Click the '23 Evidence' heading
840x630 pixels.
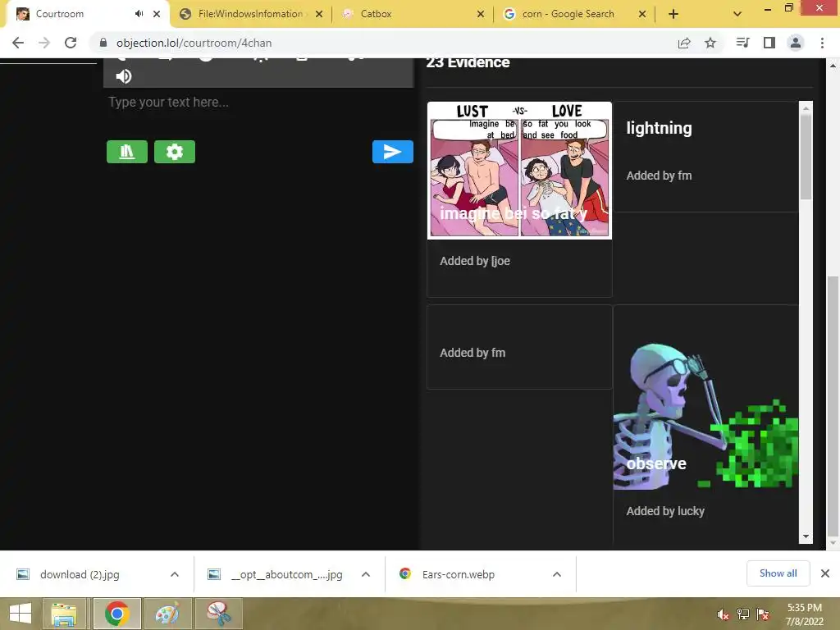pos(468,62)
